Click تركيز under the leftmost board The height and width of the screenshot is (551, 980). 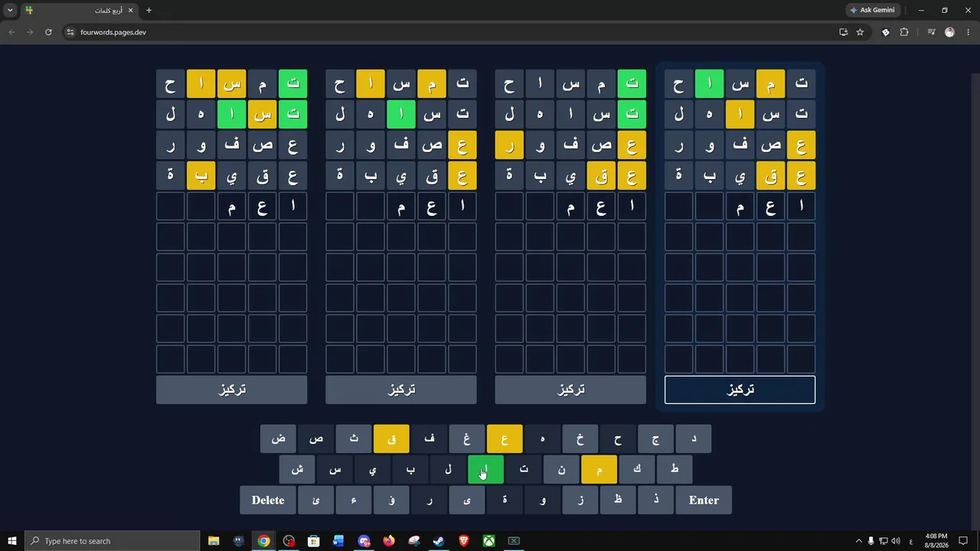pyautogui.click(x=231, y=390)
